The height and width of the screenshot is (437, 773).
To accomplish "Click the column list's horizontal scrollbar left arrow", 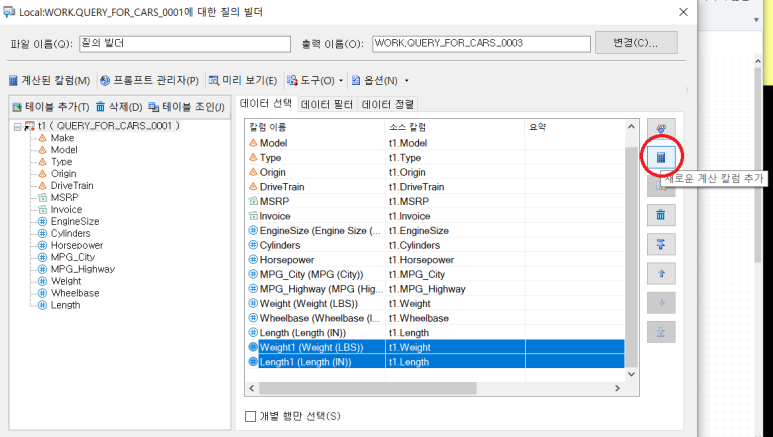I will tap(252, 389).
